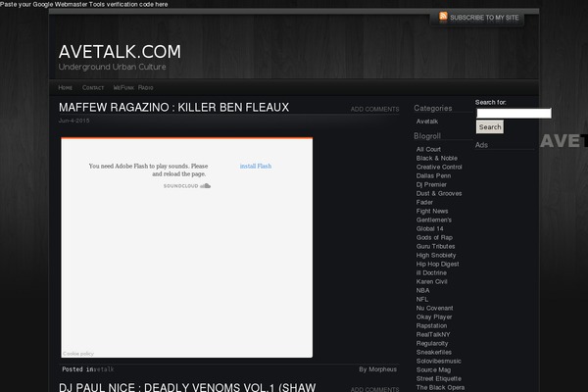Open the Cookie policy link
588x392 pixels.
(78, 354)
